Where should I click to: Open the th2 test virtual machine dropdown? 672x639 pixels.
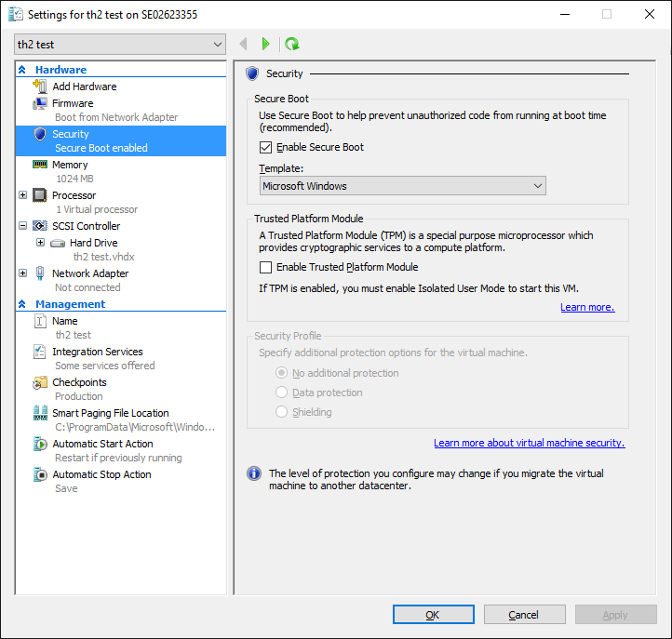[120, 44]
